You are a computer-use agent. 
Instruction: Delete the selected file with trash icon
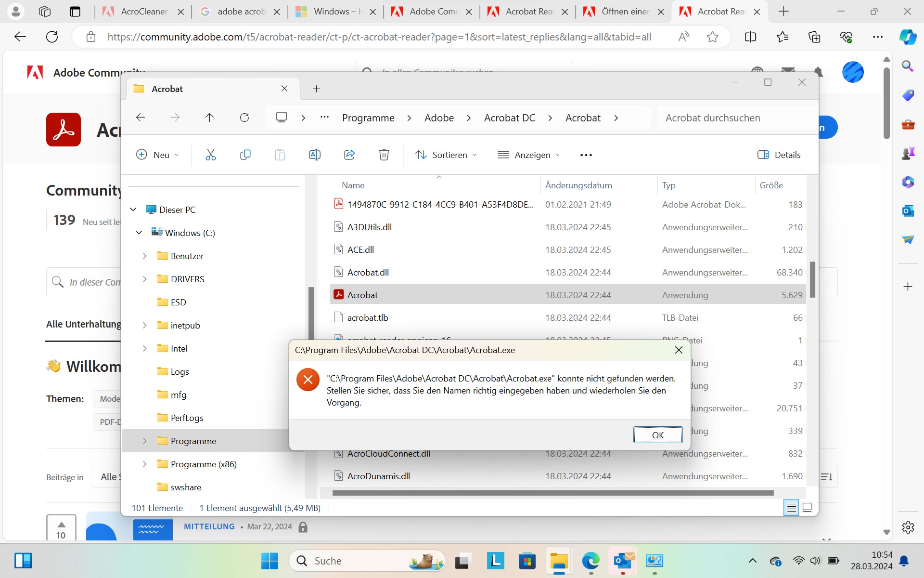384,155
